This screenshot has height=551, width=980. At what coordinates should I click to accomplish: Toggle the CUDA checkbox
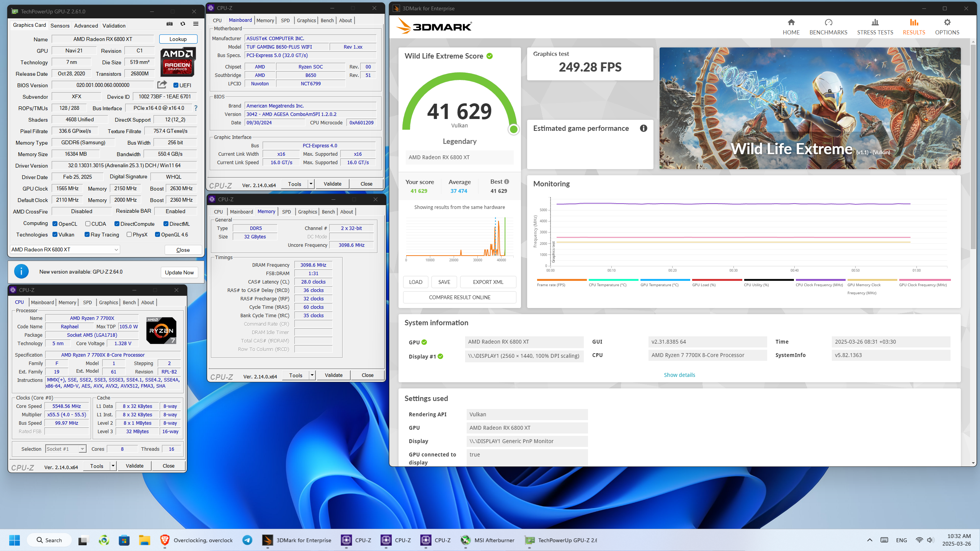point(88,224)
